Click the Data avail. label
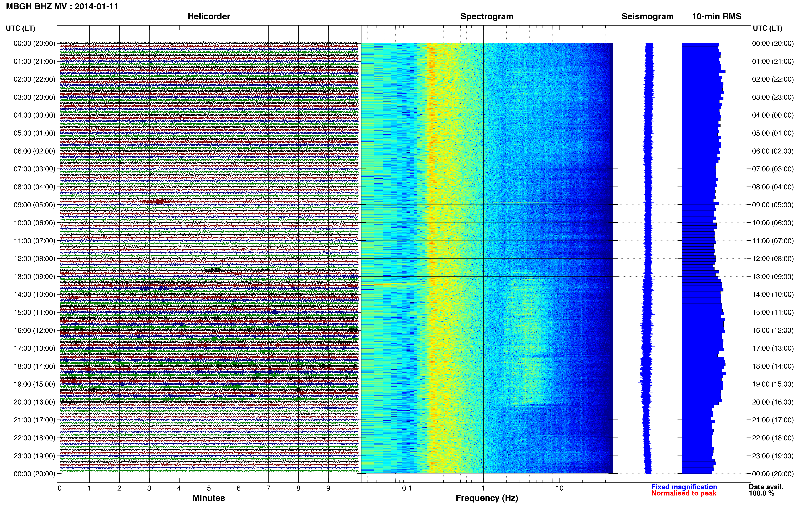The image size is (812, 508). pos(766,487)
